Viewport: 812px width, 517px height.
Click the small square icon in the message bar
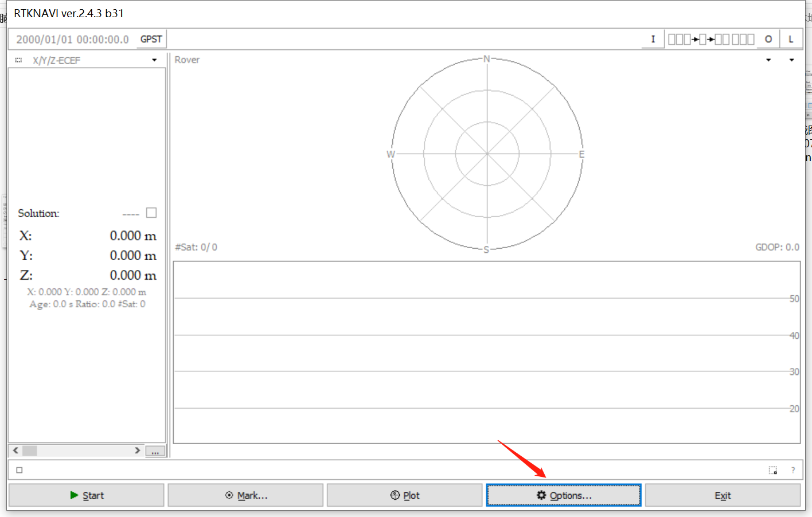[x=19, y=470]
